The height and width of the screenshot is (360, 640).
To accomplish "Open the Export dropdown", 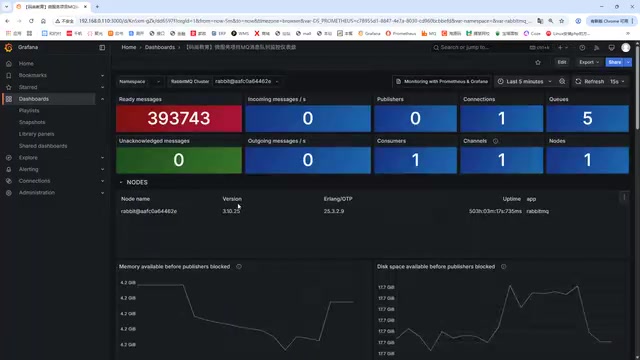I will coord(589,62).
